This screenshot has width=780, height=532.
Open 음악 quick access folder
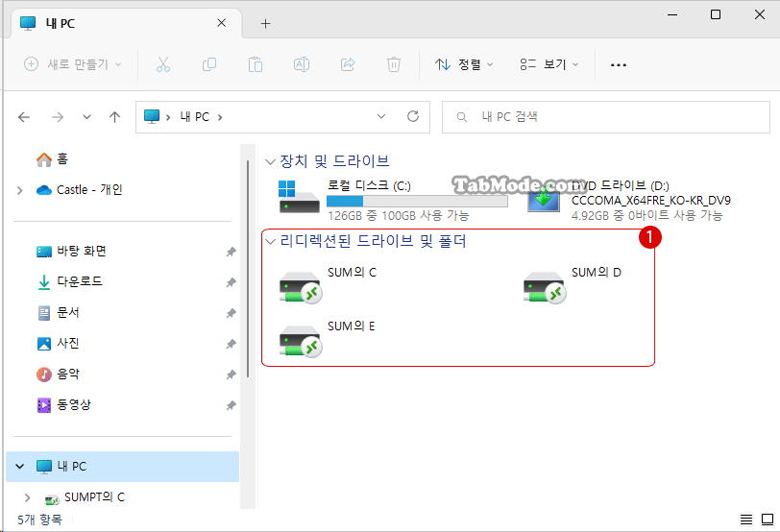pyautogui.click(x=58, y=374)
